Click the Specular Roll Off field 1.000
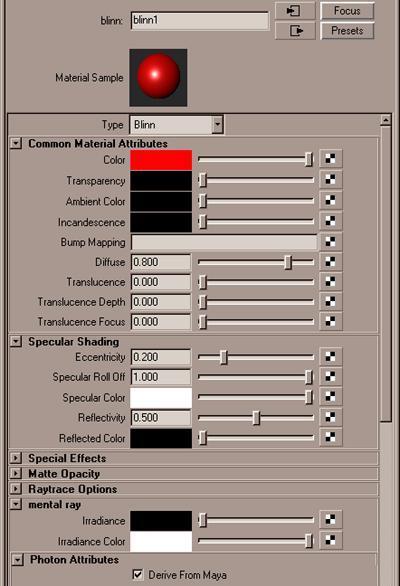This screenshot has height=586, width=400. coord(161,377)
